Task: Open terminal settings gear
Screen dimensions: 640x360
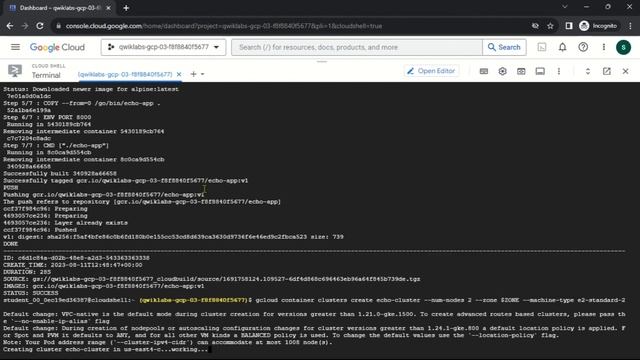Action: [502, 71]
